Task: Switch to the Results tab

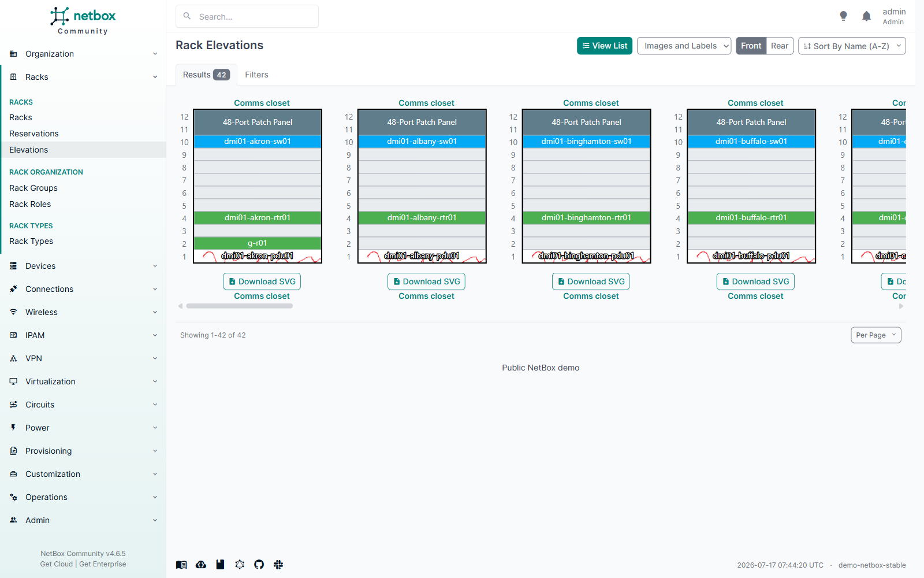Action: 206,75
